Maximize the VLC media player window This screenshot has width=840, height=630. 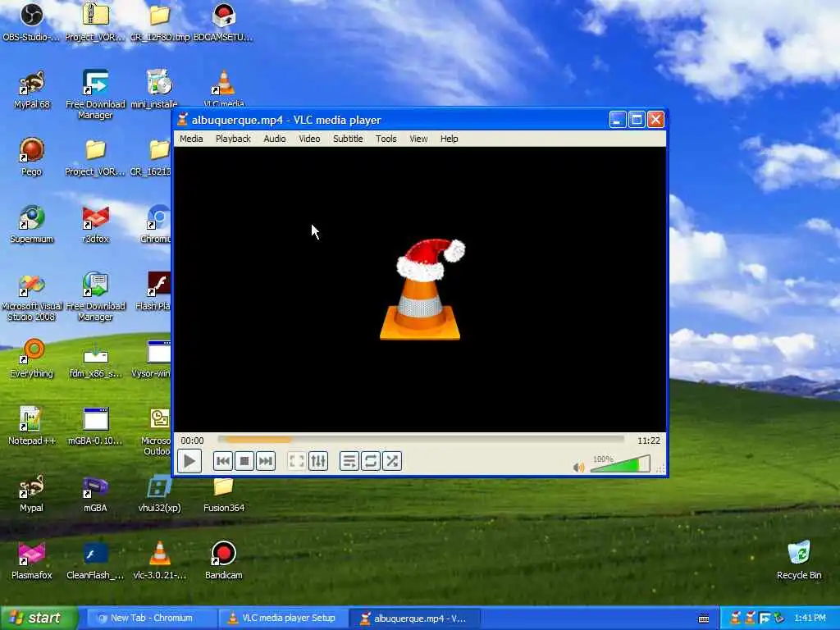[x=637, y=120]
